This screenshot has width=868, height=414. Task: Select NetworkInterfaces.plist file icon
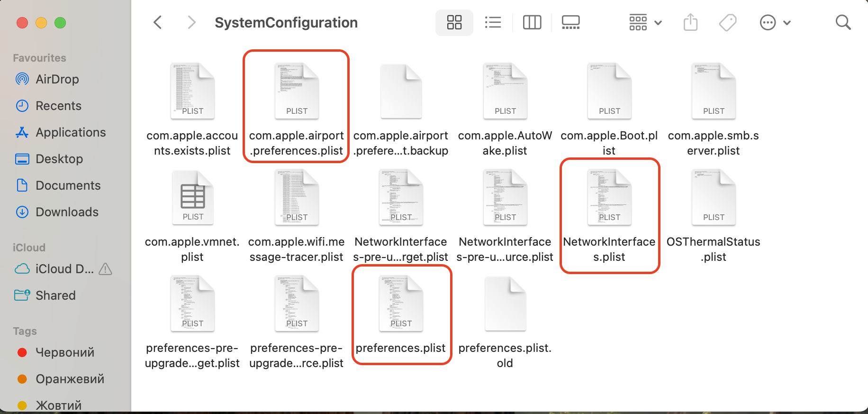point(609,197)
